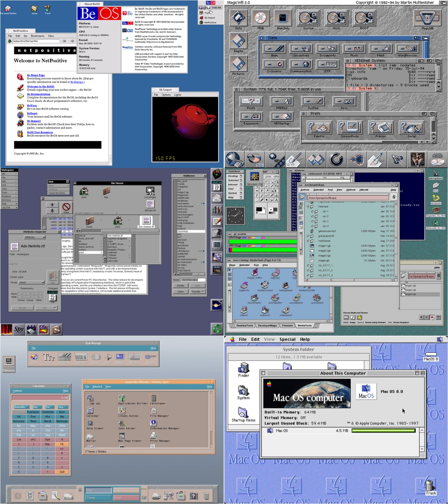Switch to workspace Two on the CDE front panel
This screenshot has width=448, height=504.
[126, 491]
